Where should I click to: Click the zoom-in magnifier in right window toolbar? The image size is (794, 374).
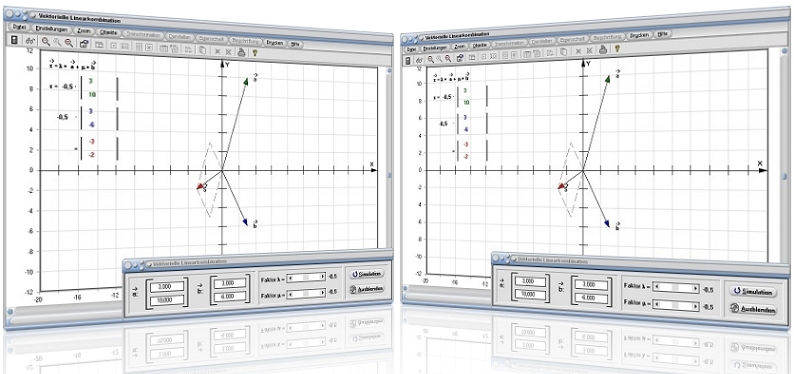coord(430,59)
